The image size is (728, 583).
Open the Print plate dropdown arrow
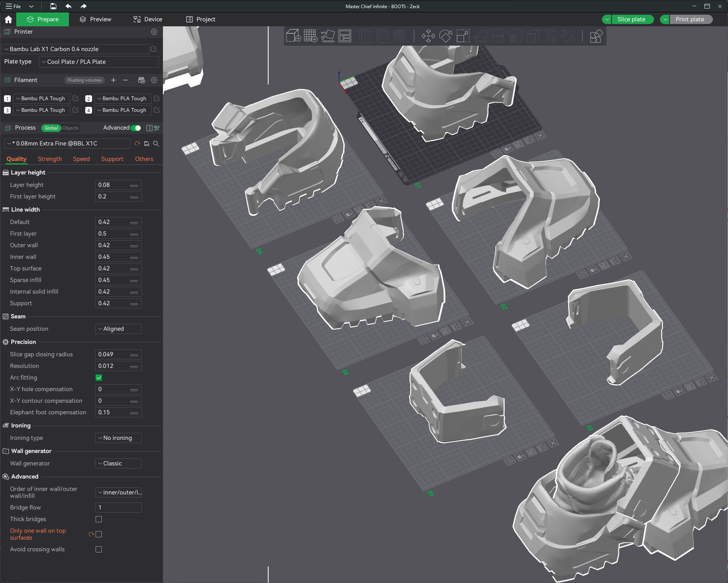pyautogui.click(x=665, y=19)
